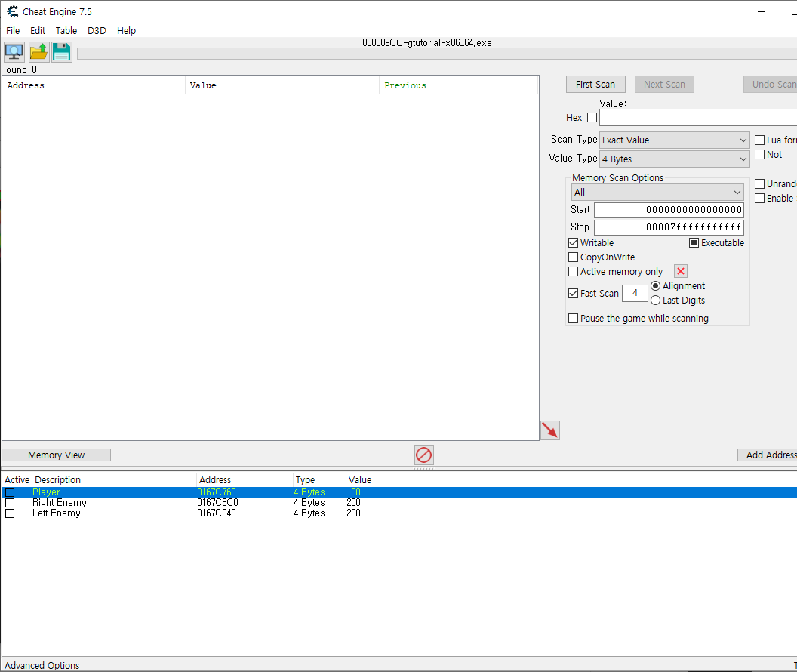Click the Type column header in address list

tap(319, 480)
